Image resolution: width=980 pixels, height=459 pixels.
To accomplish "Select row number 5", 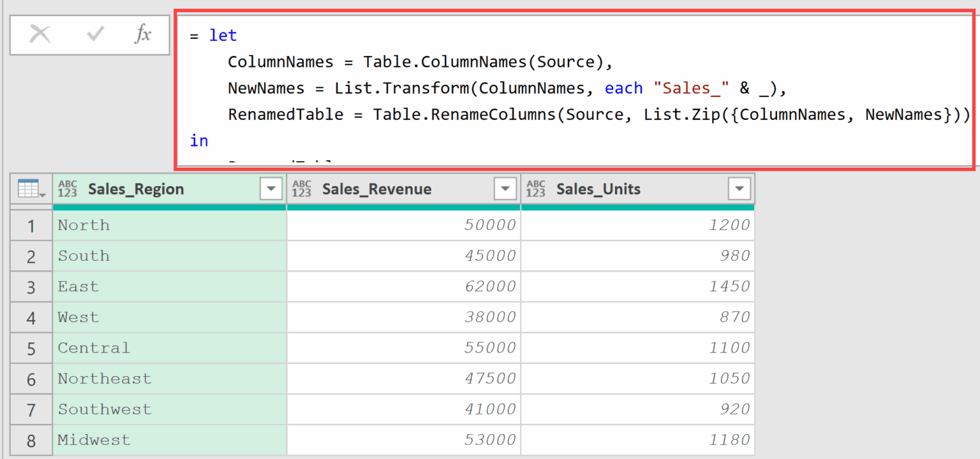I will (x=31, y=348).
